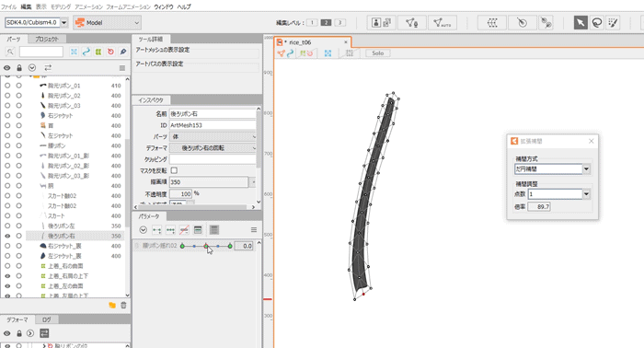The width and height of the screenshot is (644, 348).
Task: Open the ファイル menu
Action: [x=8, y=6]
